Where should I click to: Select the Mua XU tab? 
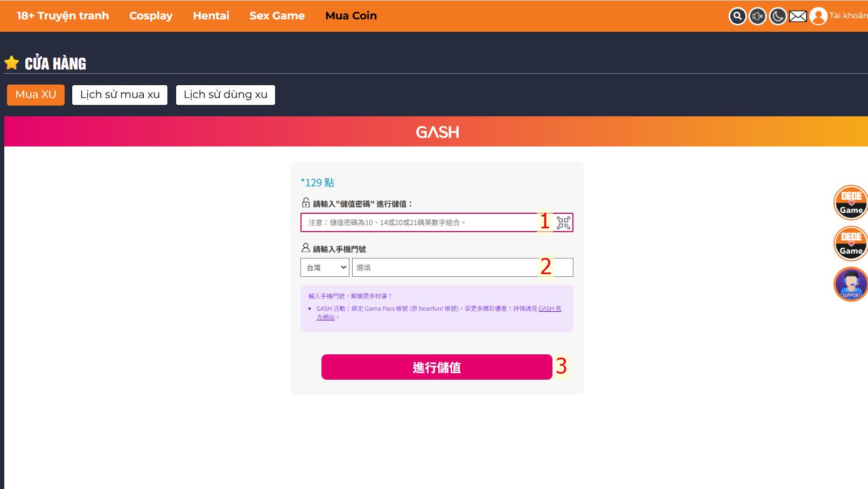coord(36,95)
